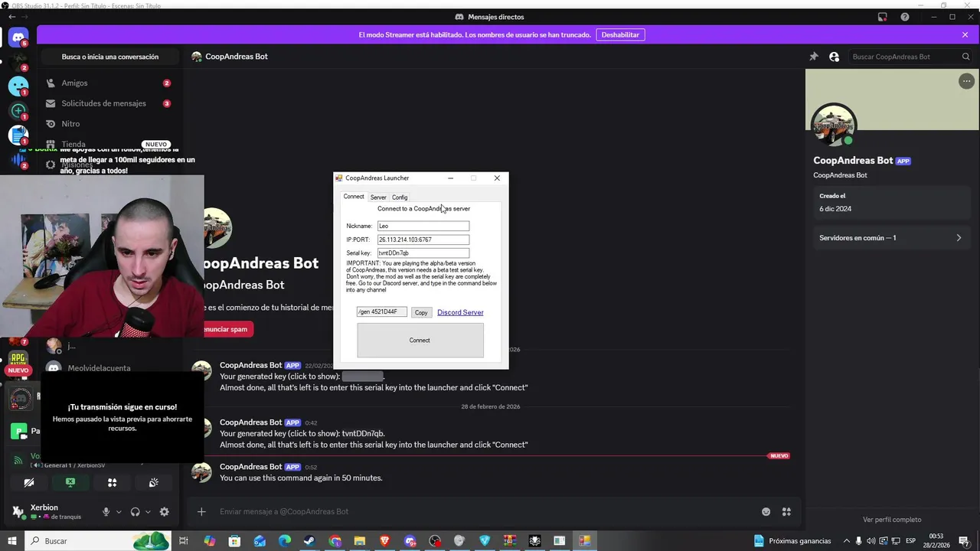Open voice connection General 1 / XerbionSV
Image resolution: width=980 pixels, height=551 pixels.
click(69, 465)
